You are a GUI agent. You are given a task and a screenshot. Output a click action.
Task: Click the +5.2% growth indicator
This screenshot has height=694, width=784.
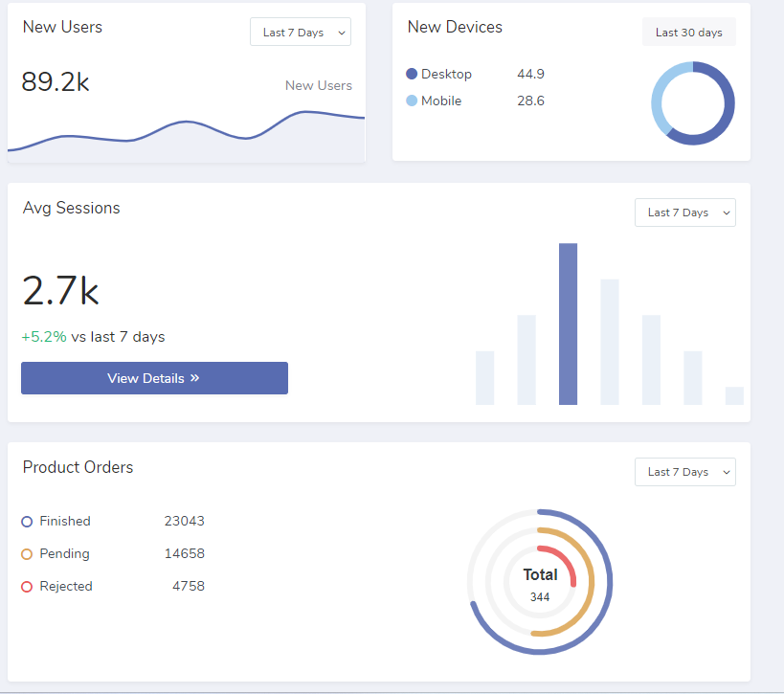tap(44, 337)
